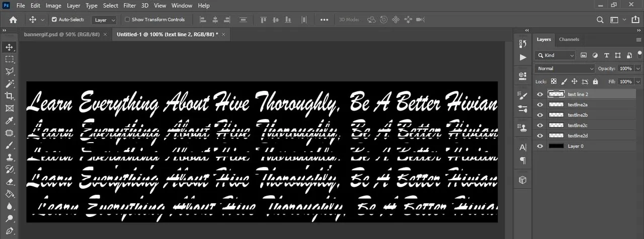Open the History panel icon
Viewport: 644px width, 239px height.
(x=523, y=44)
